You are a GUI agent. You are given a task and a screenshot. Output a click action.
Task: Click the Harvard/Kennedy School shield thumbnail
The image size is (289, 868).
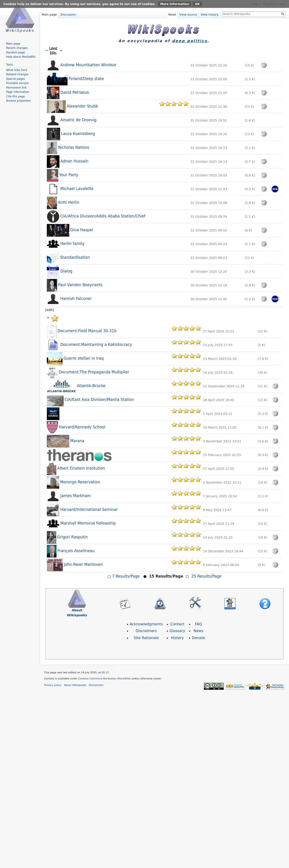click(x=52, y=427)
